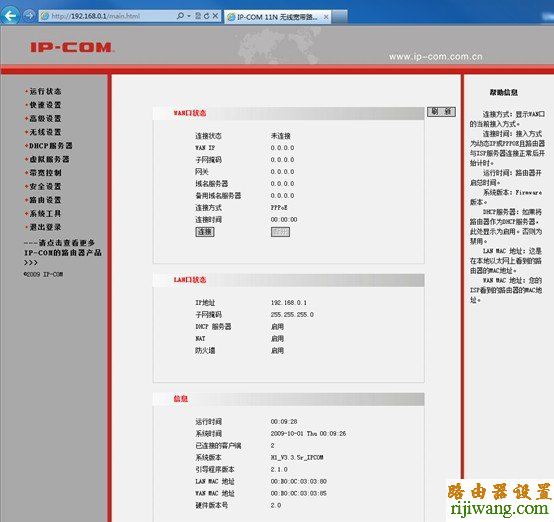
Task: Click the refresh icon in address bar
Action: tap(206, 16)
